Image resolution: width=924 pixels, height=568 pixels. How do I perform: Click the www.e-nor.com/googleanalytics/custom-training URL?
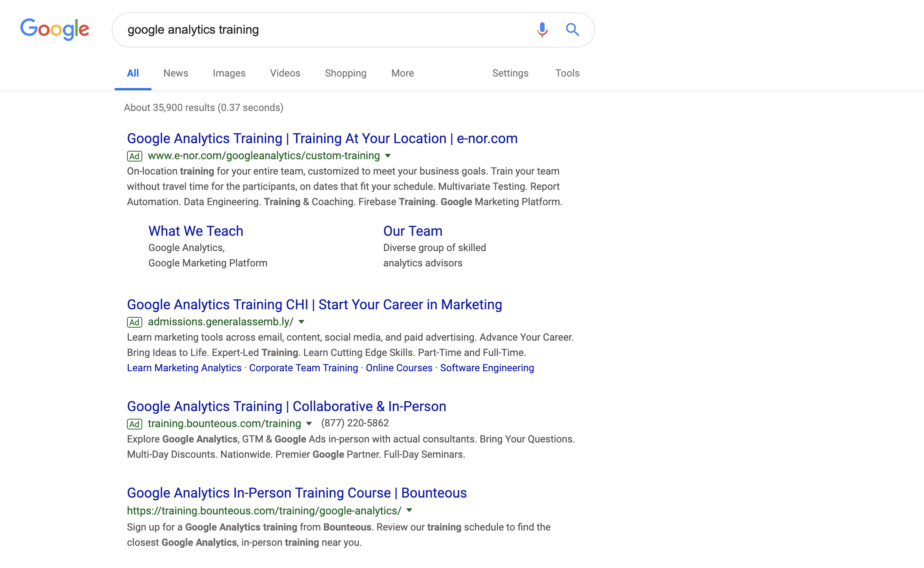pyautogui.click(x=264, y=156)
